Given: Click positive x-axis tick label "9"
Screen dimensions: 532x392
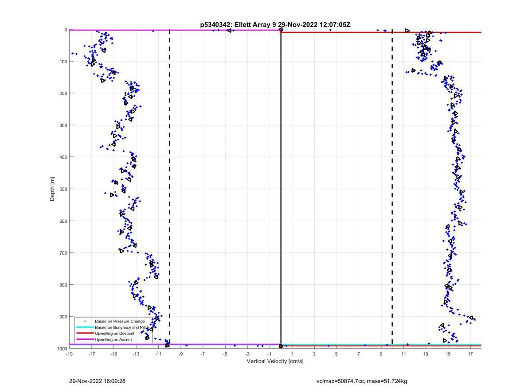Looking at the screenshot, I should [x=381, y=354].
